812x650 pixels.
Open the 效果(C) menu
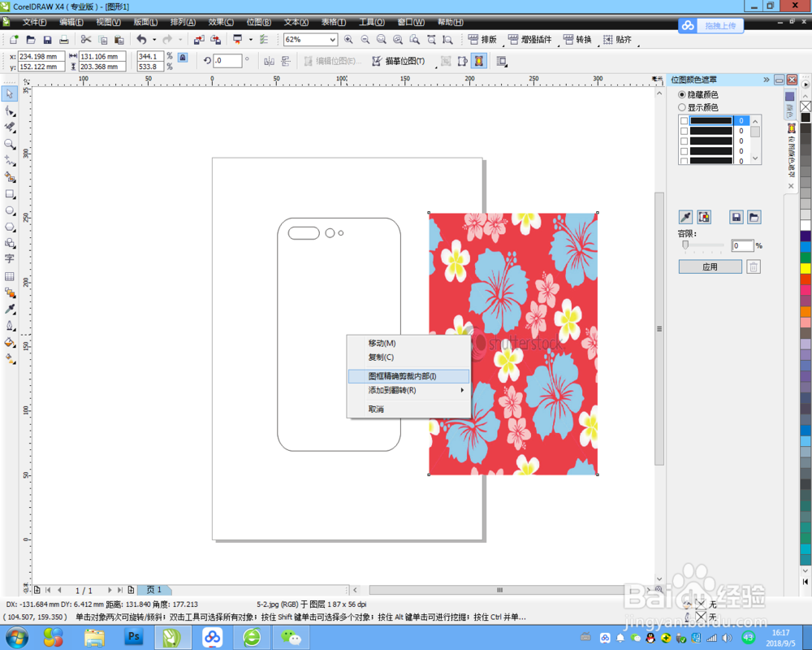(221, 22)
